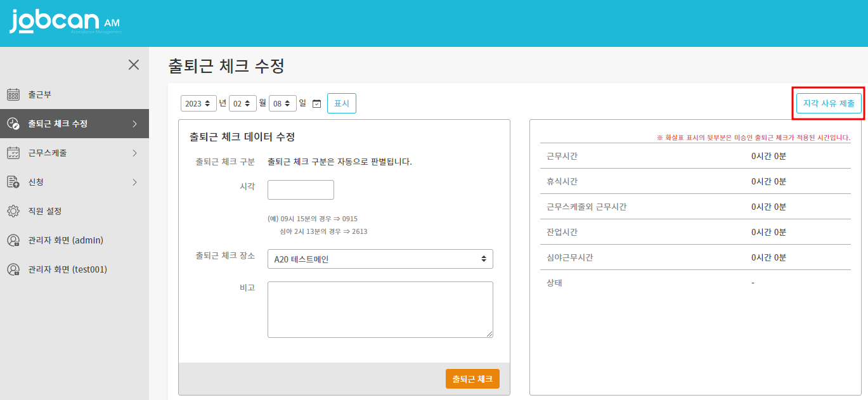Click the Jobcan AM logo
This screenshot has width=868, height=400.
[64, 22]
